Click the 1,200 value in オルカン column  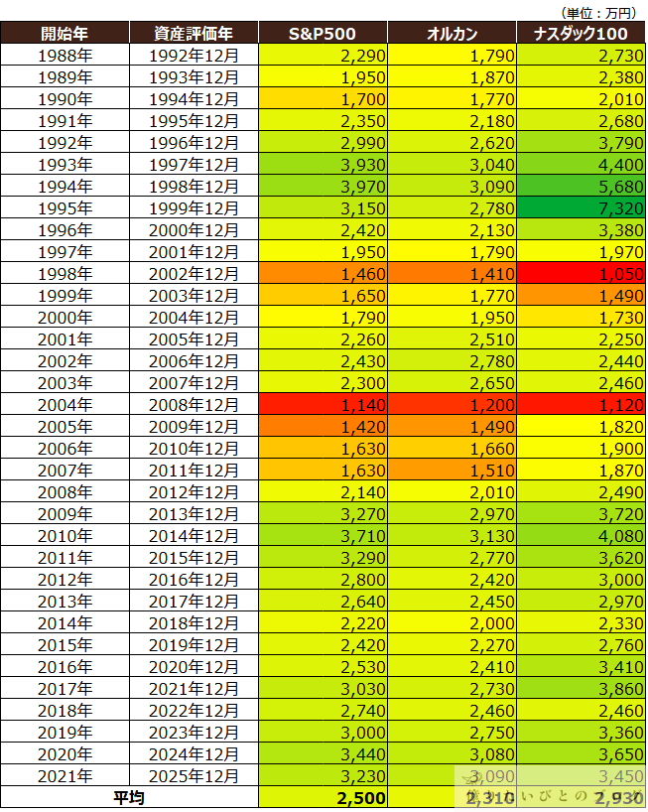[x=452, y=404]
